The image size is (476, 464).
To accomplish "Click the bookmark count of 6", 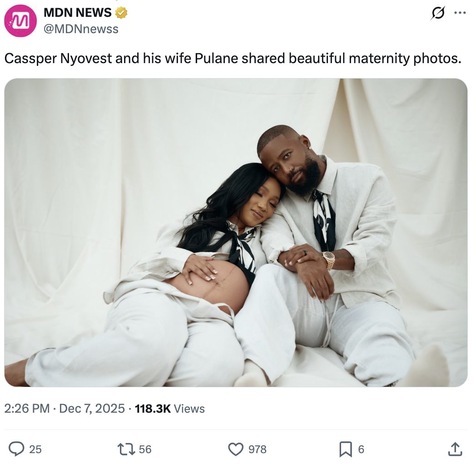I will (x=361, y=449).
